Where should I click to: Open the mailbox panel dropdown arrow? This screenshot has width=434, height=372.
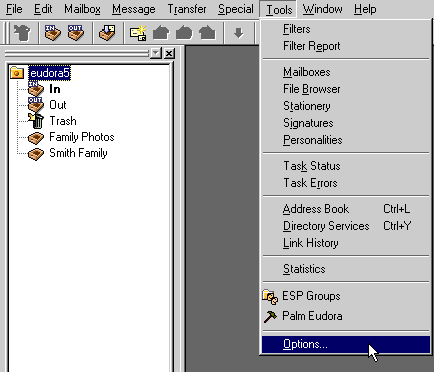point(156,53)
